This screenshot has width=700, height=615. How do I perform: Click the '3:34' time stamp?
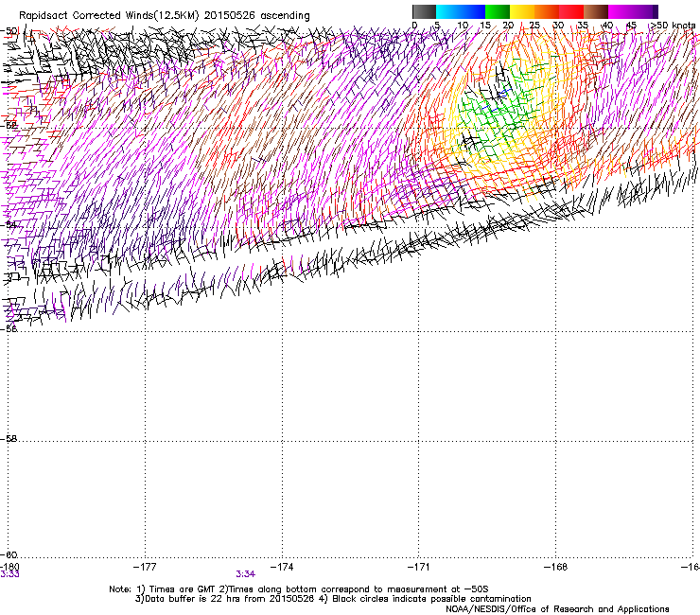click(246, 574)
